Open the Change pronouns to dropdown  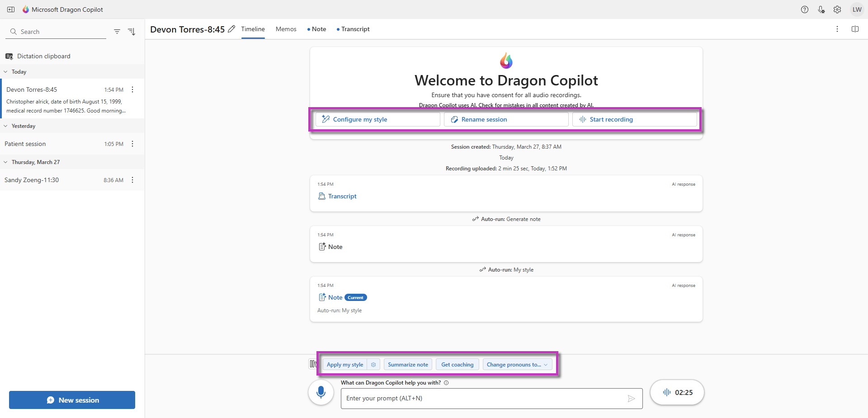[x=517, y=365]
